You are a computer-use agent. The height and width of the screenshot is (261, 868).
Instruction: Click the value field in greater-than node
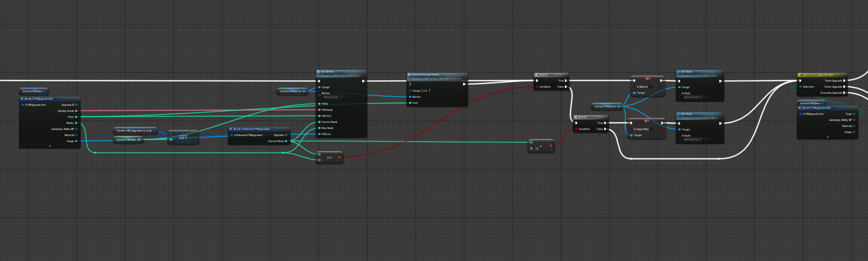tap(537, 149)
